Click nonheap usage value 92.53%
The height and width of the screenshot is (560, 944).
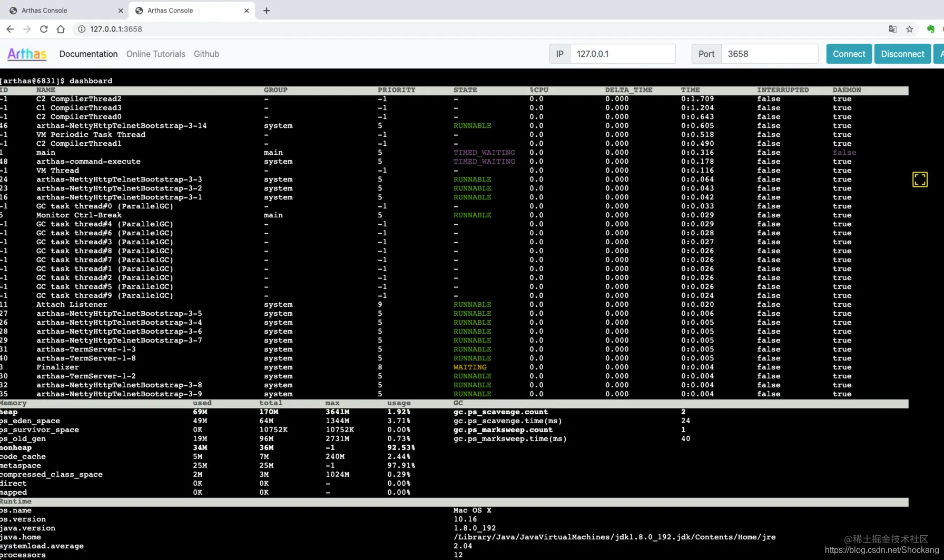pos(401,448)
